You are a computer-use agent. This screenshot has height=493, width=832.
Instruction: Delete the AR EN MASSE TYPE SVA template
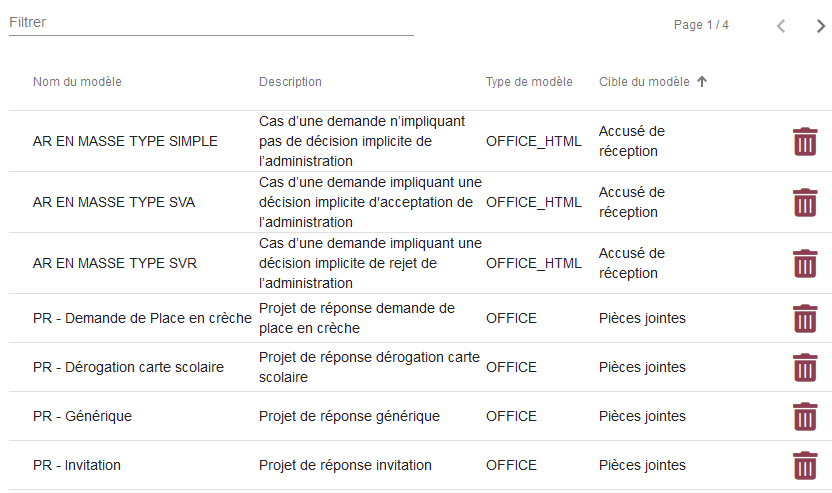point(804,203)
